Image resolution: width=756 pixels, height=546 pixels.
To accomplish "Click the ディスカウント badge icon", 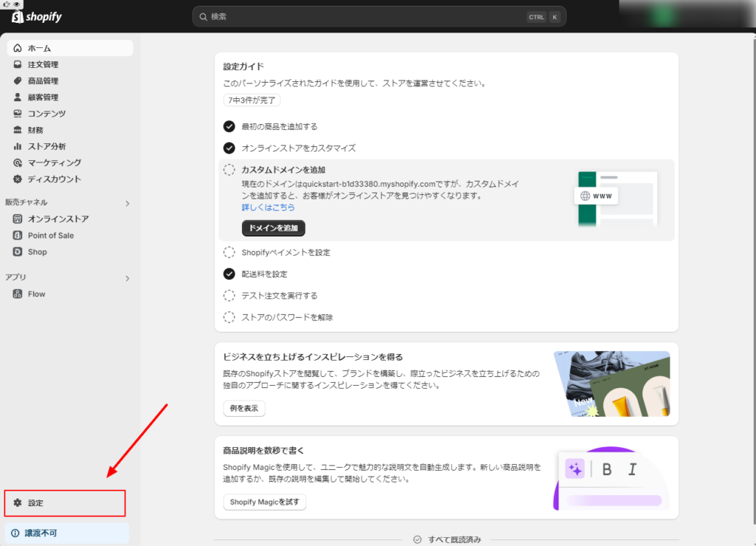I will (x=18, y=180).
